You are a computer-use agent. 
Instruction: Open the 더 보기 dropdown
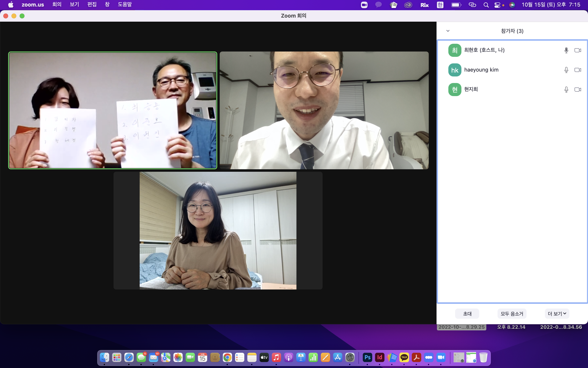(x=557, y=313)
